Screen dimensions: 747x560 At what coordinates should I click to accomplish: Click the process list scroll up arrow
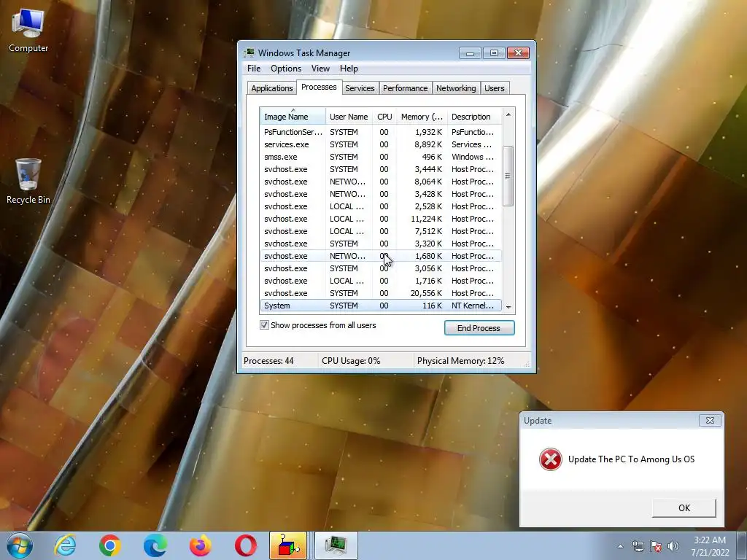[x=508, y=114]
